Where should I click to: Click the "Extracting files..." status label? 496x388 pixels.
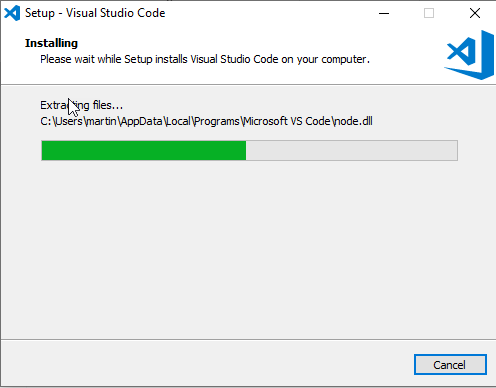click(x=82, y=105)
